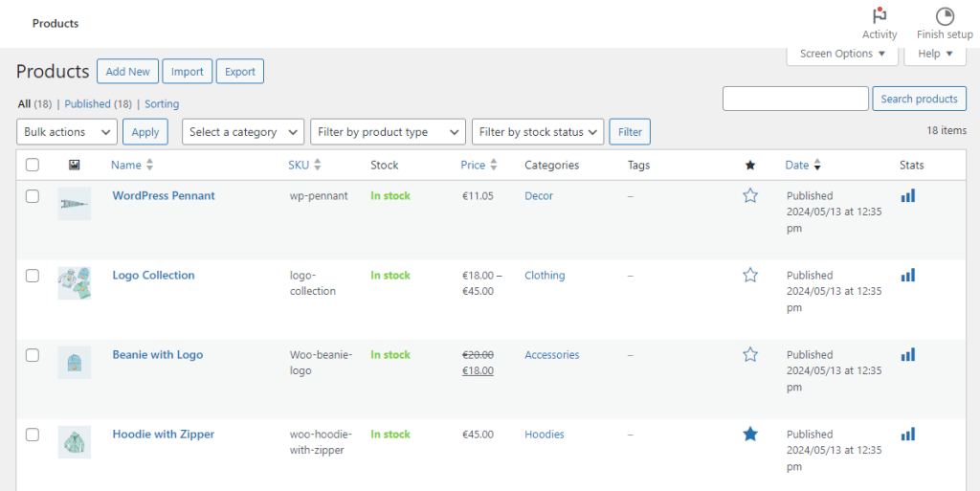980x491 pixels.
Task: Click the Logo Collection product thumbnail
Action: [75, 282]
